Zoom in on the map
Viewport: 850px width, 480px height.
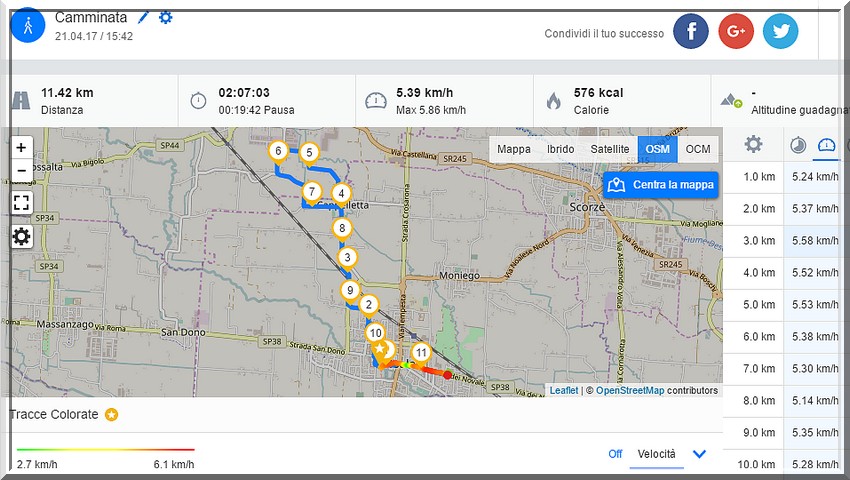coord(21,148)
